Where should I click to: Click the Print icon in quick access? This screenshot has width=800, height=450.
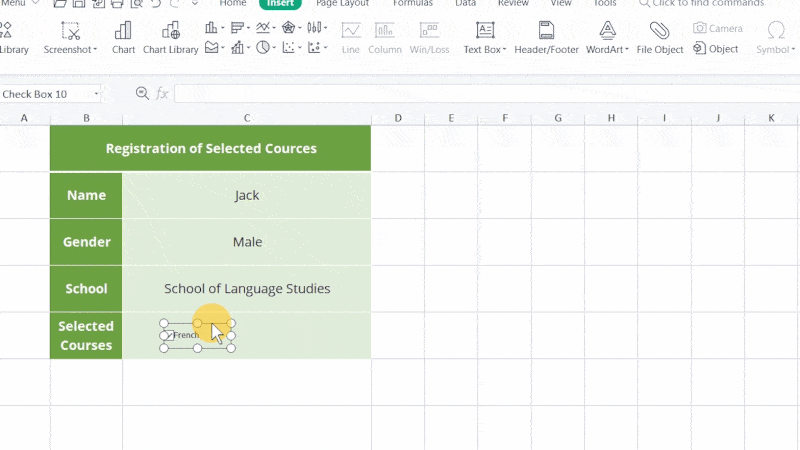117,4
